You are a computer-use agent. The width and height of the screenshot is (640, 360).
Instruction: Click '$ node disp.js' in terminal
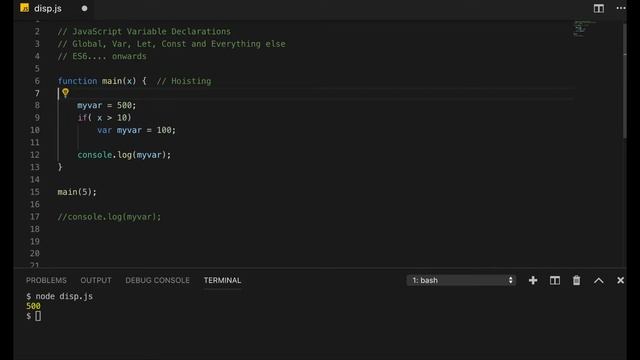pos(59,296)
